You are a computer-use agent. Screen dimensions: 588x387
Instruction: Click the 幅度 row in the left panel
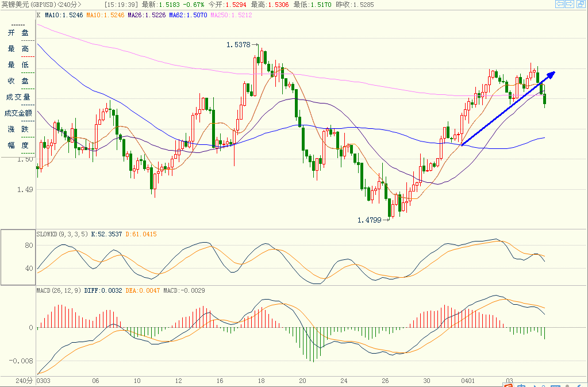(18, 145)
